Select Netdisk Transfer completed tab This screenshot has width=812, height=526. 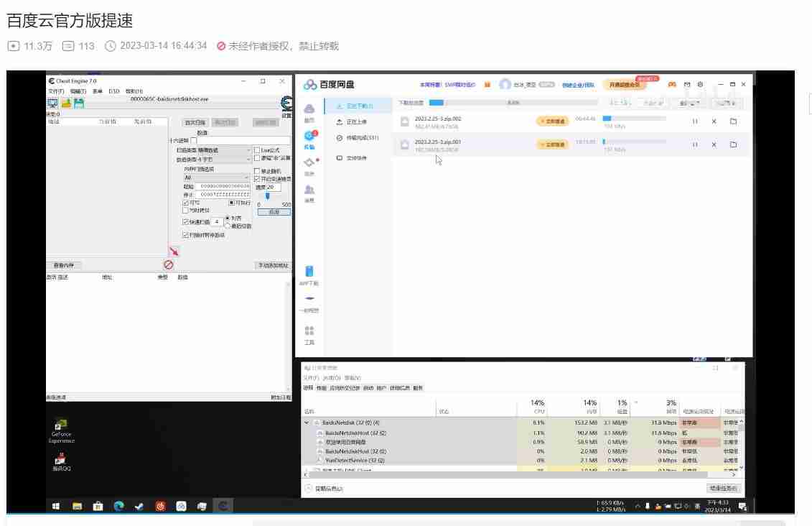coord(358,138)
